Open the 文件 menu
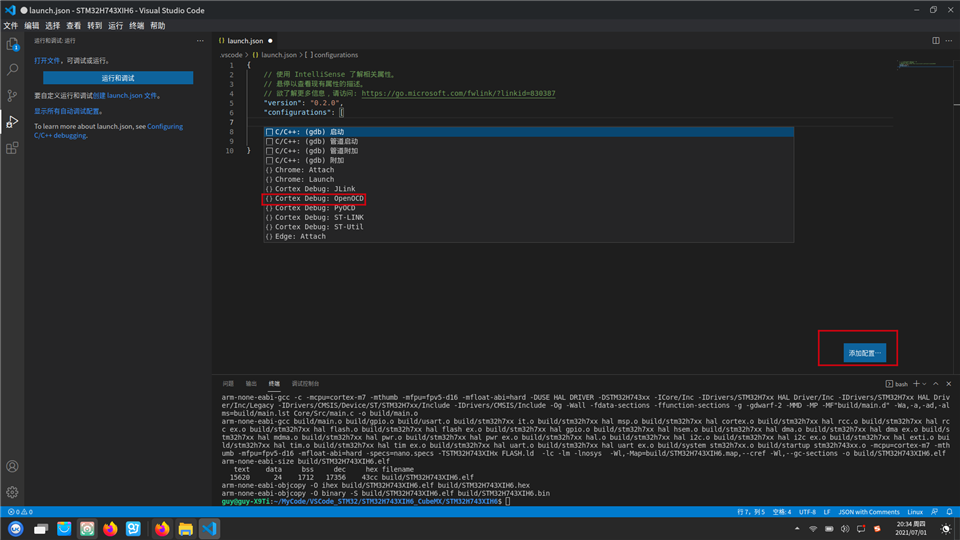 pyautogui.click(x=11, y=26)
